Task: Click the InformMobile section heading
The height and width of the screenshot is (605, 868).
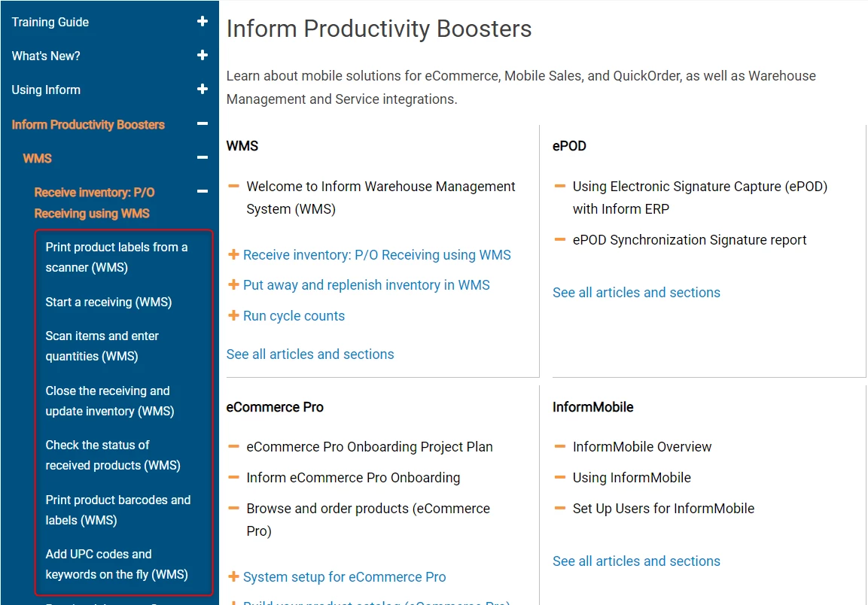Action: 593,407
